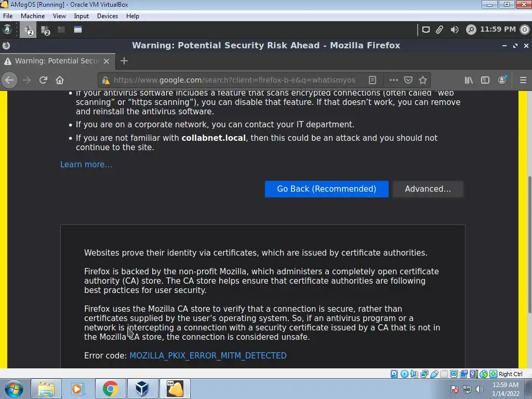Viewport: 532px width, 399px height.
Task: Click the guest volume speaker icon
Action: (x=454, y=30)
